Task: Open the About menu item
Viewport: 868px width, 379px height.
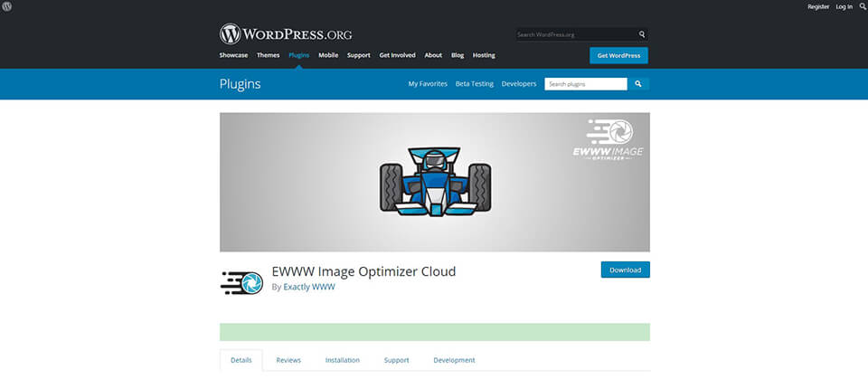Action: [x=433, y=55]
